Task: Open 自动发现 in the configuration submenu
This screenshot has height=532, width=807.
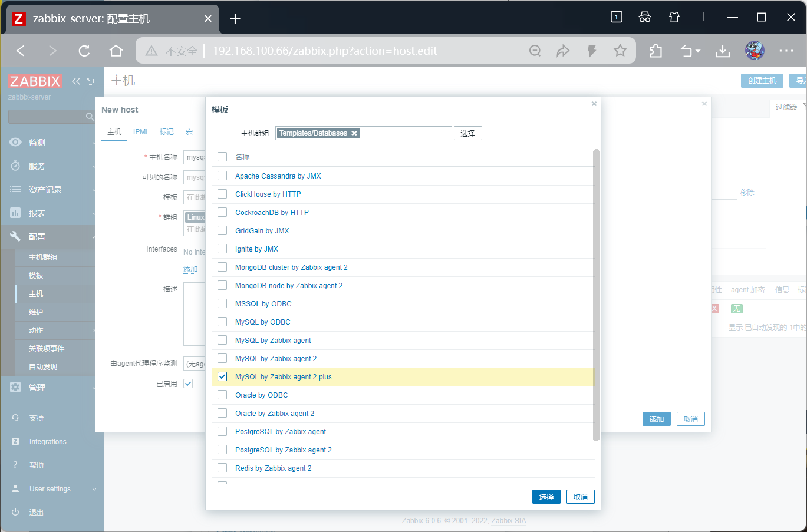Action: tap(43, 367)
